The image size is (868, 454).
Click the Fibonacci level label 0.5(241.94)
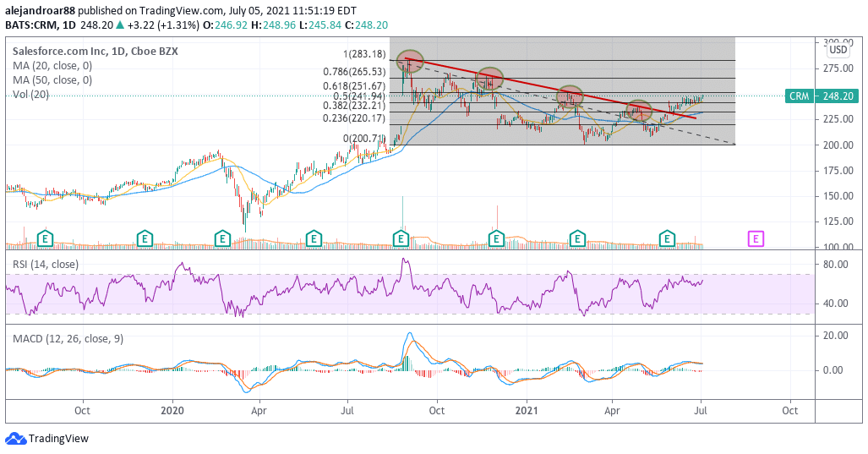[359, 96]
